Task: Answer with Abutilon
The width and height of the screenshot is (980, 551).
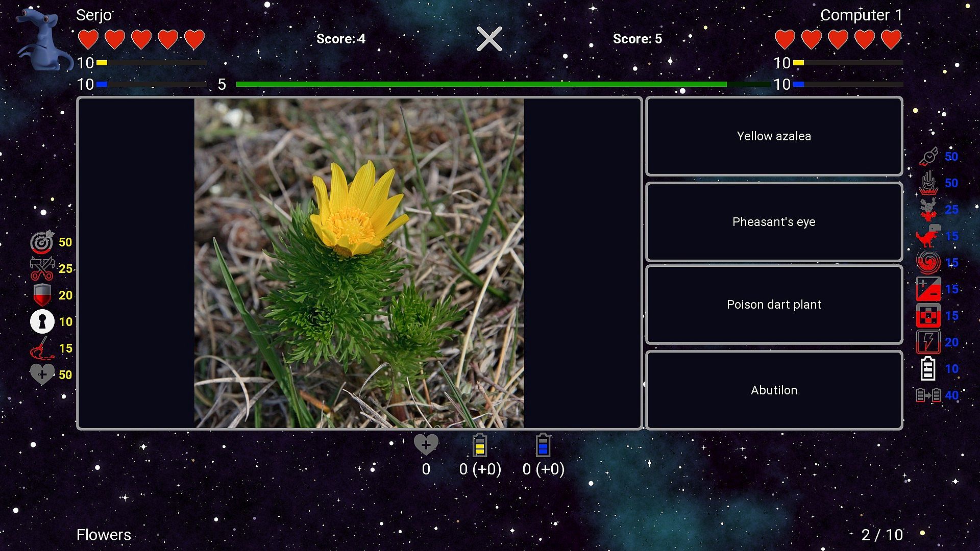Action: click(774, 390)
